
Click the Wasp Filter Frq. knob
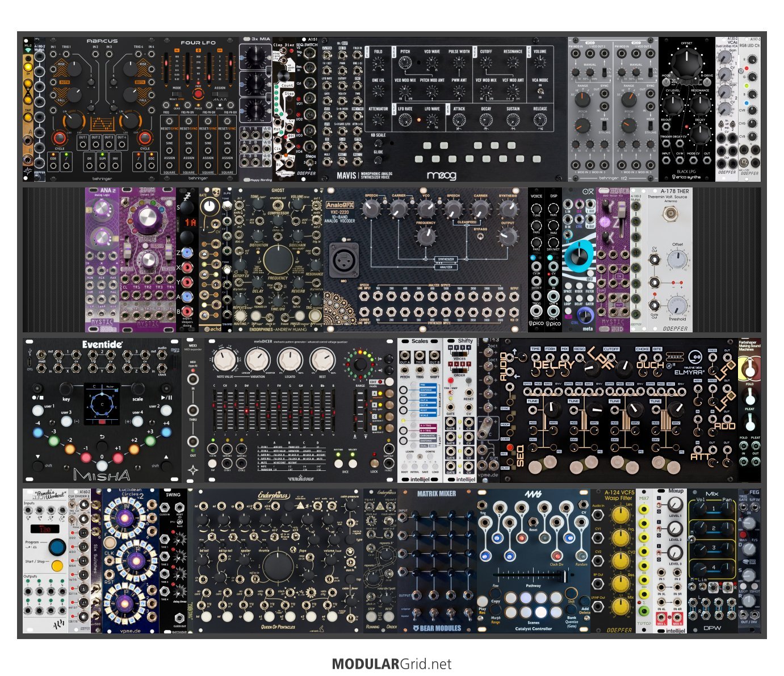(621, 537)
